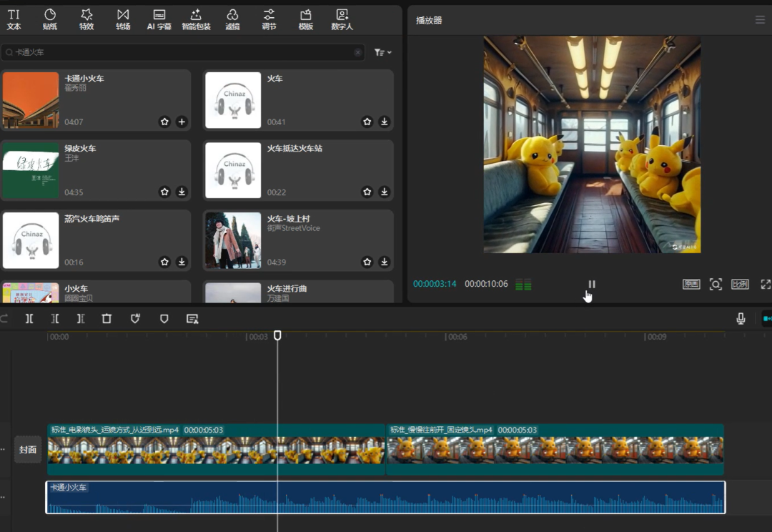The image size is (772, 532).
Task: Favorite the 蒸汽火车鸣笛声 sound
Action: click(x=164, y=262)
